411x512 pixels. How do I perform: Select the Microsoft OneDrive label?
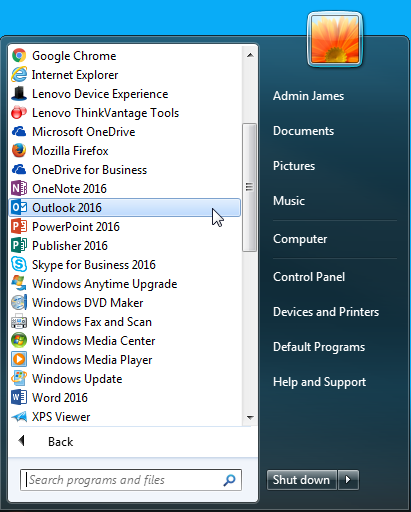pos(84,132)
